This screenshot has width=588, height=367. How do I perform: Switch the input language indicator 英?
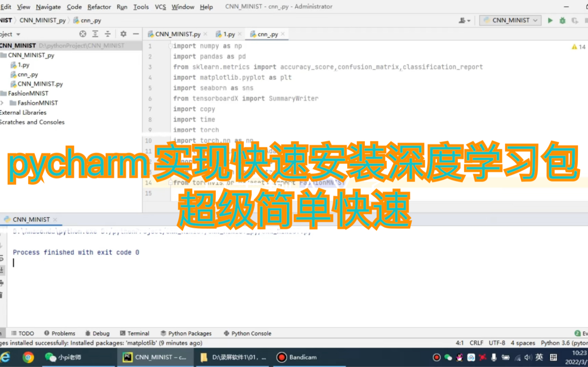coord(539,357)
